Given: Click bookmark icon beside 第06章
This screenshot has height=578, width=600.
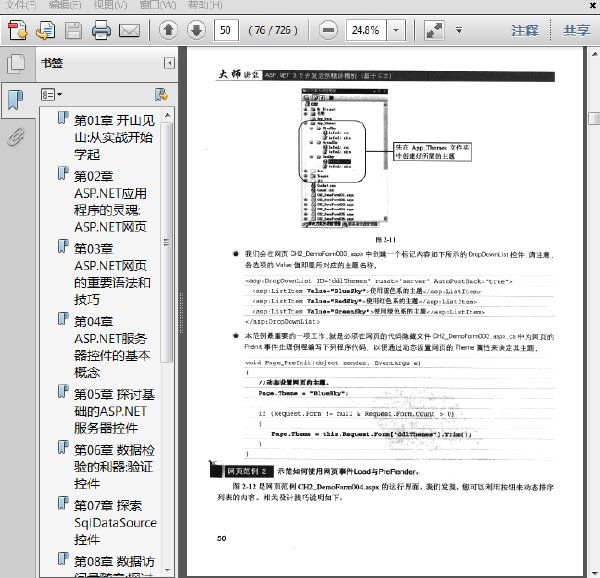Looking at the screenshot, I should [63, 447].
